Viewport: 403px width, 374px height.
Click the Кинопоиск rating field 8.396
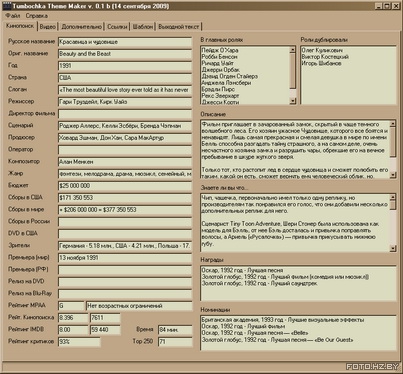coord(73,318)
